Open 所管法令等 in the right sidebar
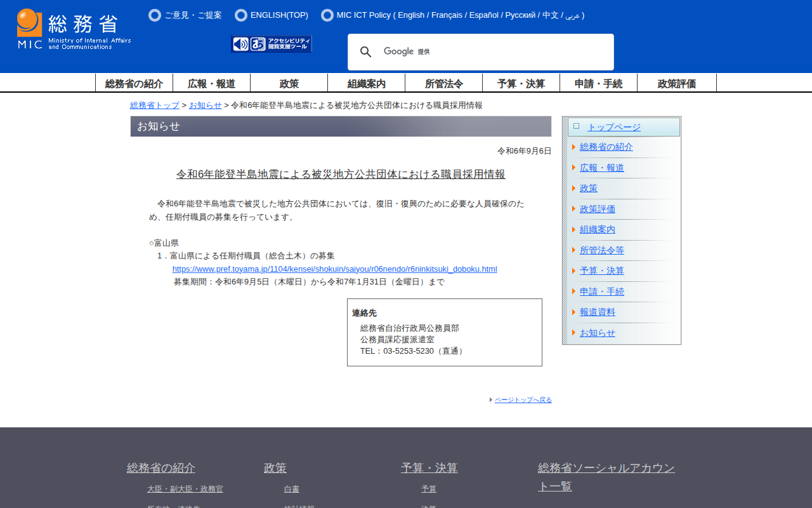This screenshot has width=812, height=508. click(601, 250)
